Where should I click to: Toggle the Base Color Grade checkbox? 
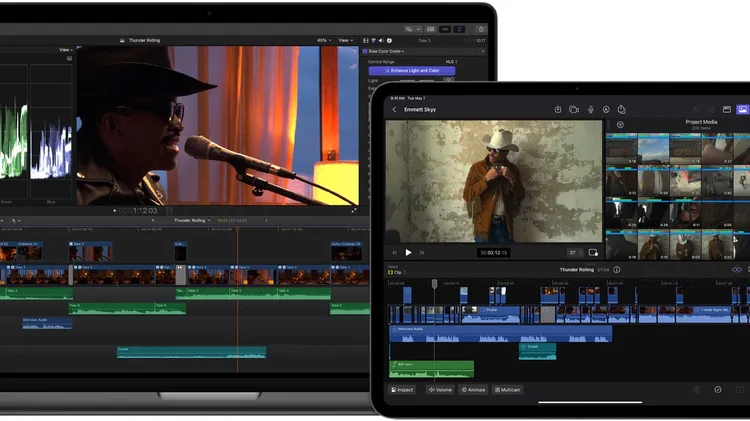[365, 51]
